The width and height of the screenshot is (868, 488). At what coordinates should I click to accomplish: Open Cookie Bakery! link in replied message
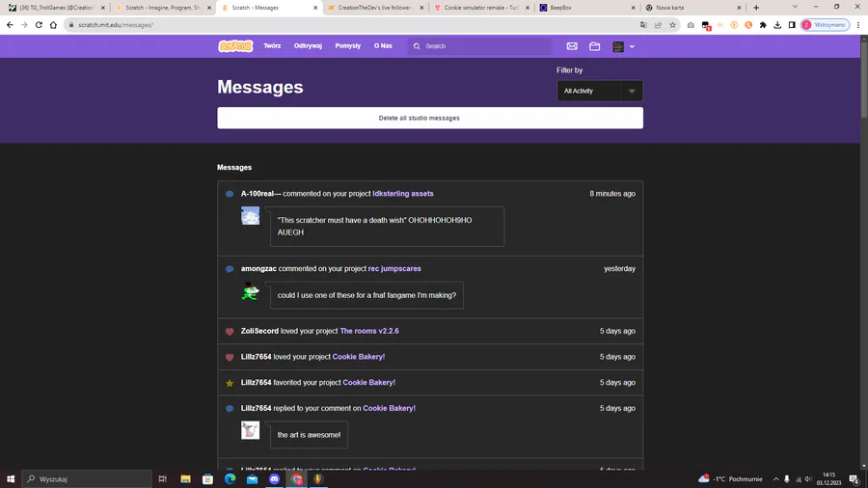coord(390,408)
